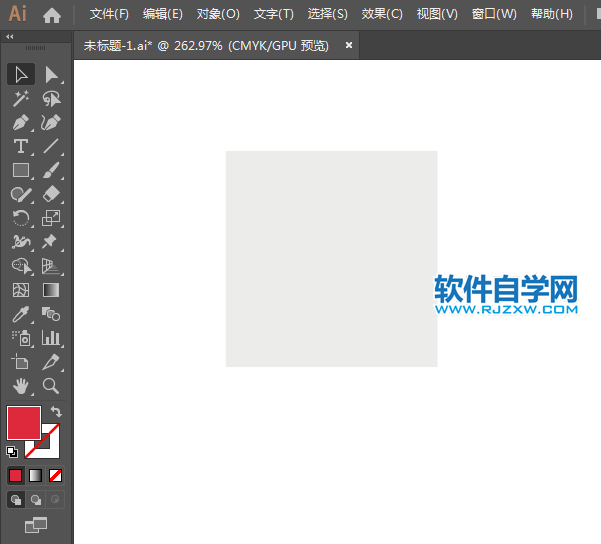Select the Gradient tool
This screenshot has height=544, width=601.
(x=51, y=290)
